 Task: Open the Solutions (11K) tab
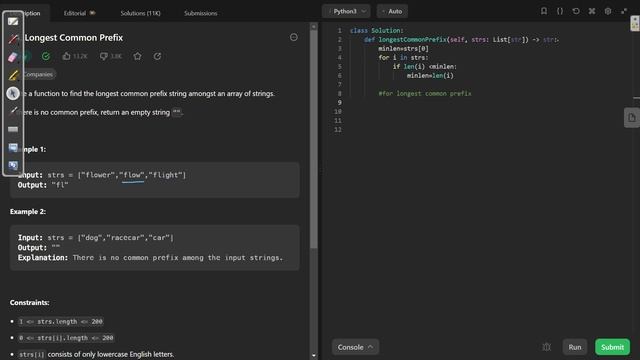140,13
